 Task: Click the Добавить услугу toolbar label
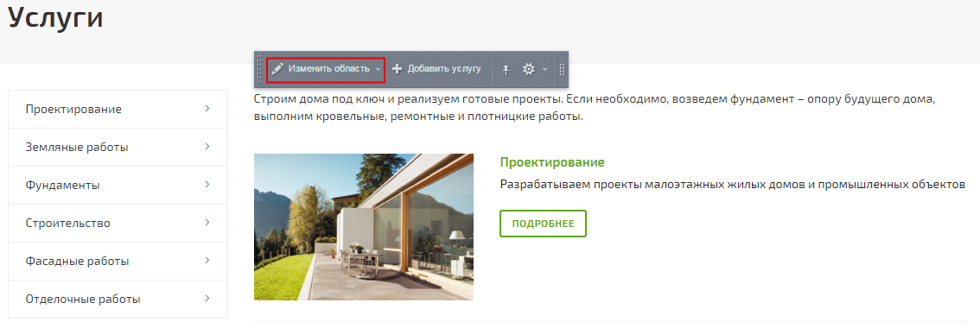pos(444,69)
